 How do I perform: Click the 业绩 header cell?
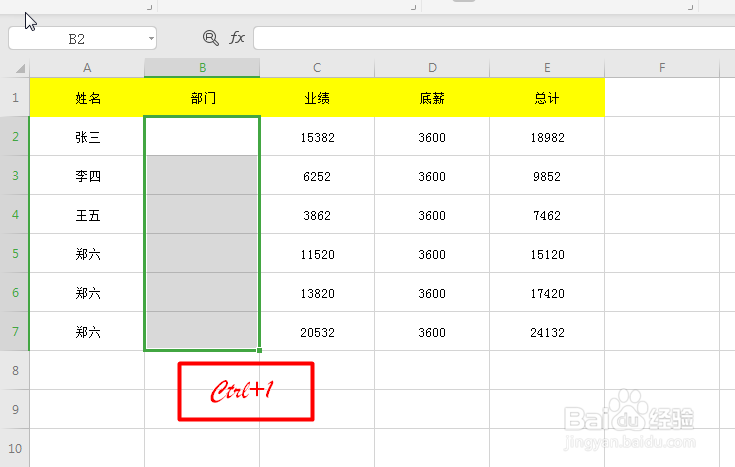pyautogui.click(x=317, y=98)
